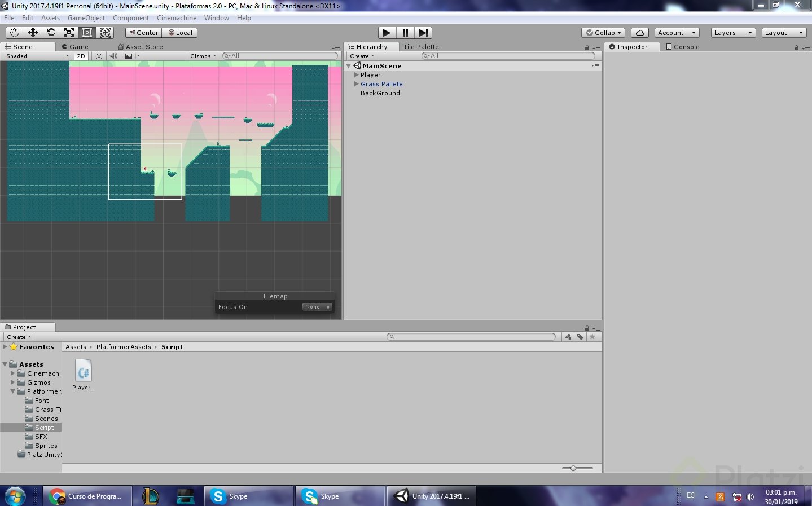This screenshot has width=812, height=506.
Task: Switch to the Game tab
Action: point(76,47)
